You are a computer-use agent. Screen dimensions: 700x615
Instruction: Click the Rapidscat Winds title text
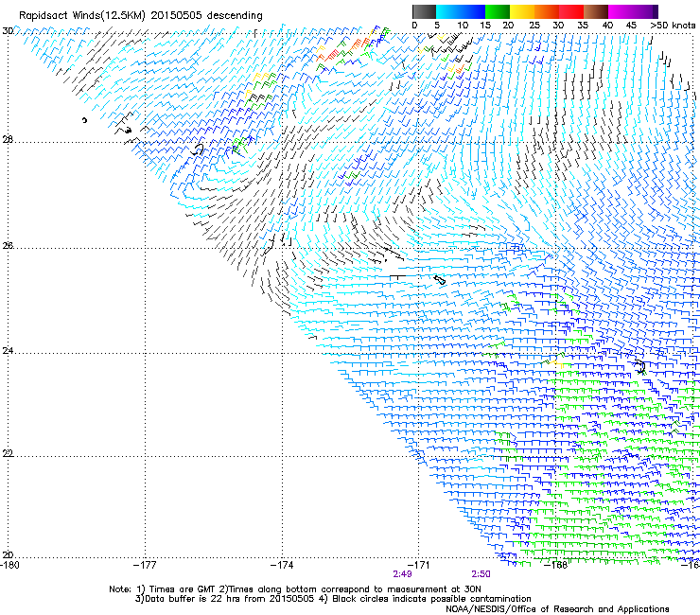point(141,15)
